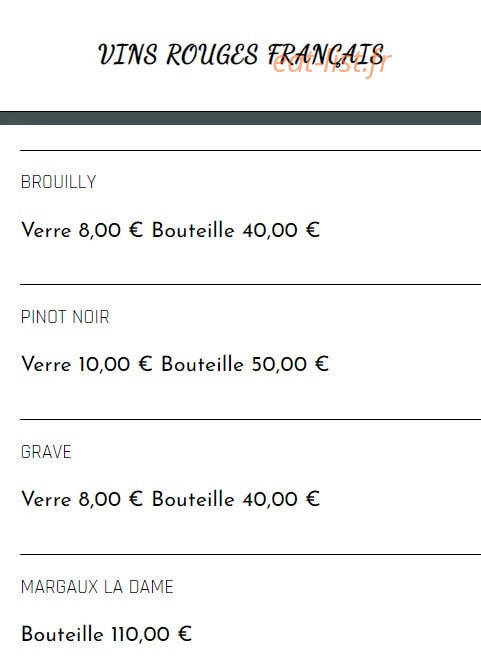481x661 pixels.
Task: Click the line above MARGAUX LA DAME
Action: click(x=250, y=554)
